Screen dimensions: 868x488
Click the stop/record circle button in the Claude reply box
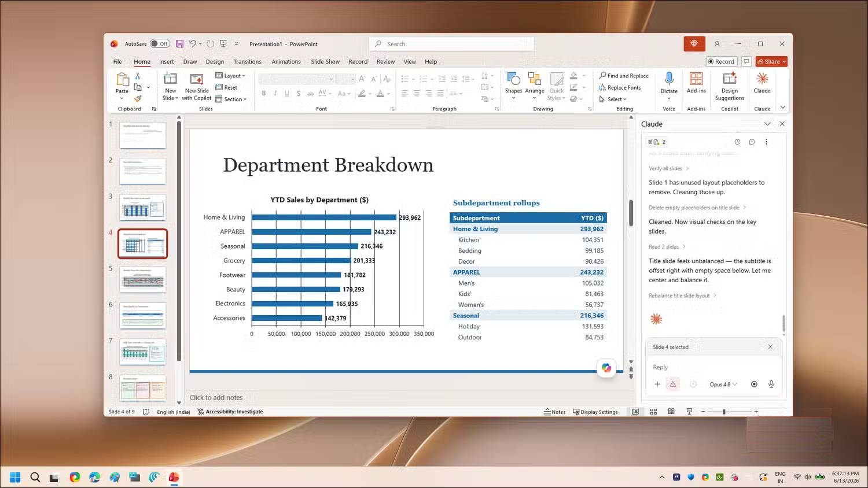coord(754,384)
